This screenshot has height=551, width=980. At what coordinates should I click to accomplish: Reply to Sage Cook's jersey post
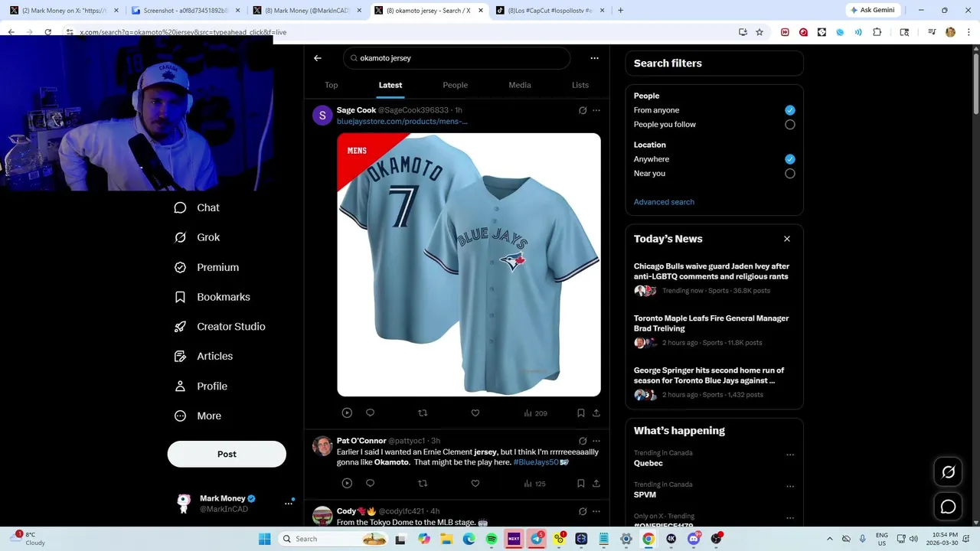coord(370,412)
